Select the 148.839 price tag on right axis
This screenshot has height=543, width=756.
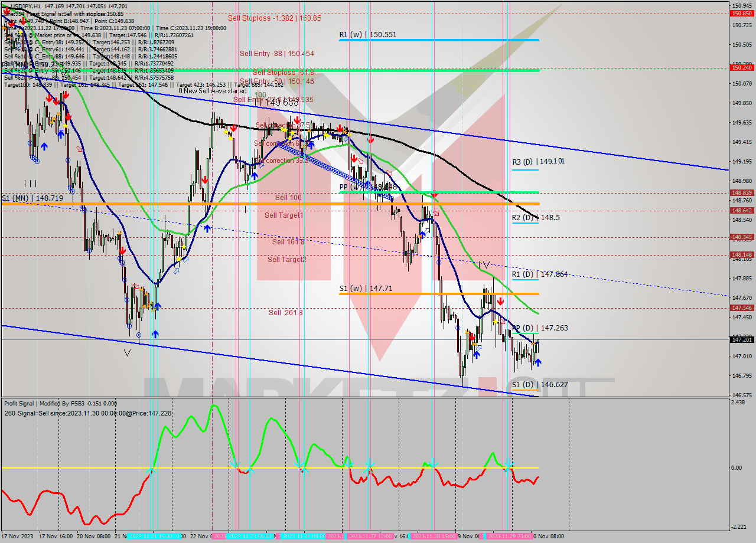tap(742, 193)
